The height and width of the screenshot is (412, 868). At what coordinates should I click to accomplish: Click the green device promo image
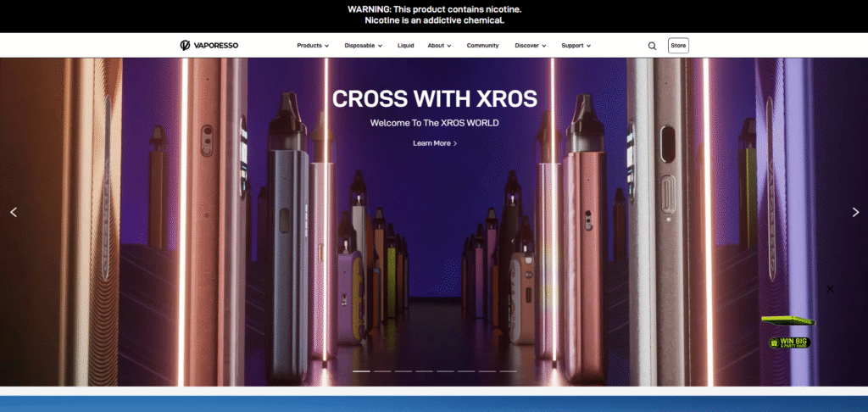pyautogui.click(x=788, y=320)
